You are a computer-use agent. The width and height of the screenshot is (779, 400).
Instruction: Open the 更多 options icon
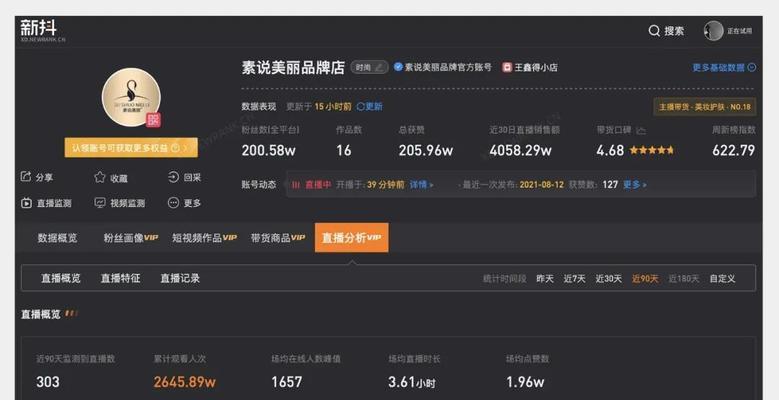pyautogui.click(x=173, y=202)
